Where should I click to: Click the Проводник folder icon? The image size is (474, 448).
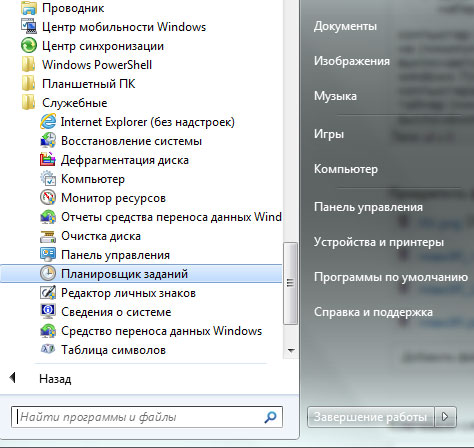pos(29,8)
